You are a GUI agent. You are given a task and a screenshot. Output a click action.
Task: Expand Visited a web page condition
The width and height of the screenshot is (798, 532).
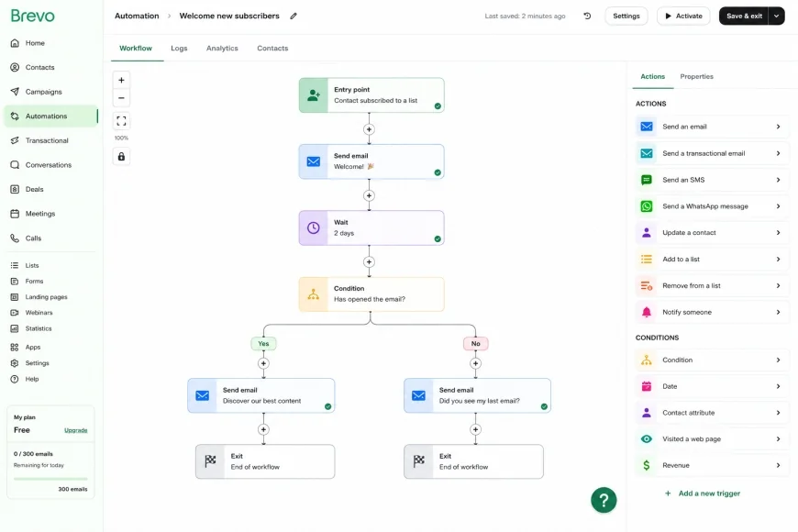[712, 438]
